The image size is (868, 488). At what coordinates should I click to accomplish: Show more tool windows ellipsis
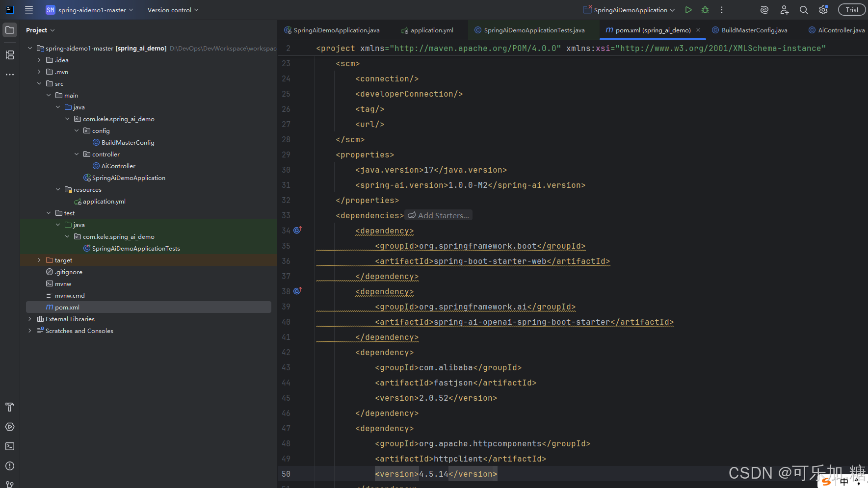coord(10,75)
